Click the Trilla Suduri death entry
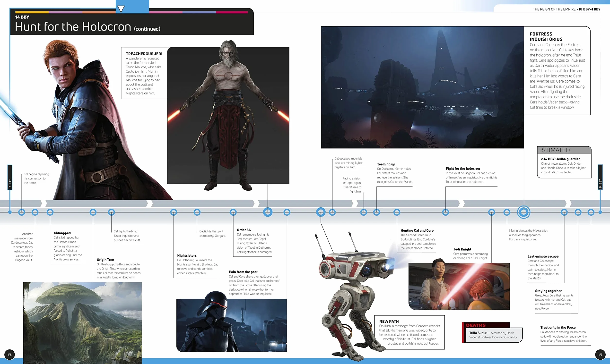This screenshot has width=610, height=364. pyautogui.click(x=493, y=335)
